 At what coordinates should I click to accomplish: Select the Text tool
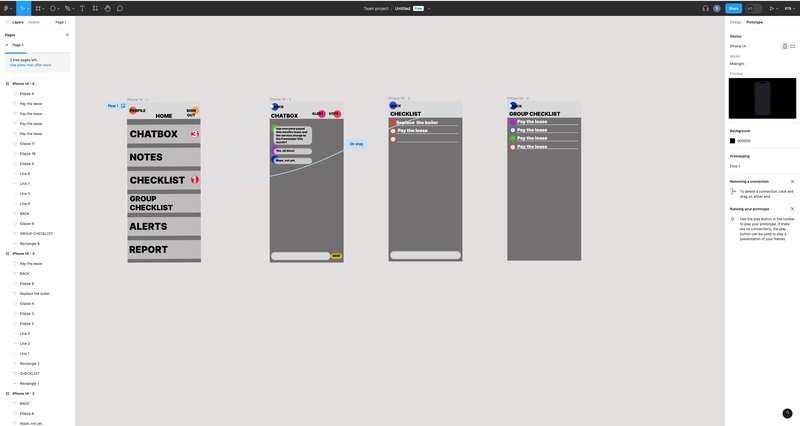pos(82,8)
